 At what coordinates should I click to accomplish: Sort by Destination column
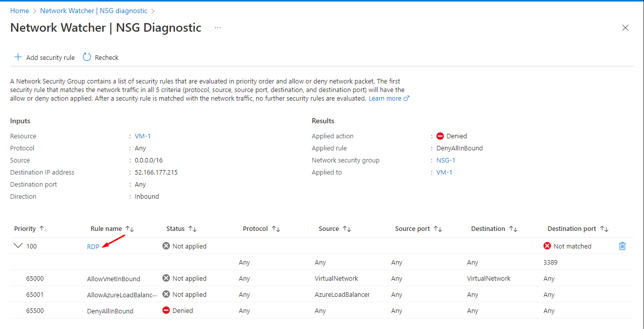(x=513, y=229)
